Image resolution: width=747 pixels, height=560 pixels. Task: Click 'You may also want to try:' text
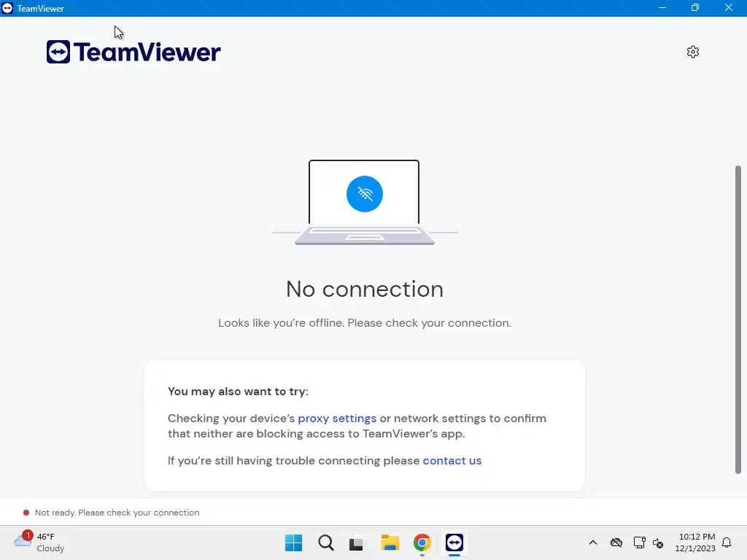pyautogui.click(x=239, y=392)
